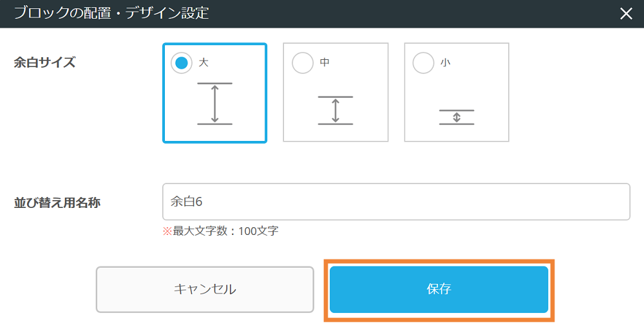644x327 pixels.
Task: Click the medium margin spacing arrow icon
Action: 336,110
